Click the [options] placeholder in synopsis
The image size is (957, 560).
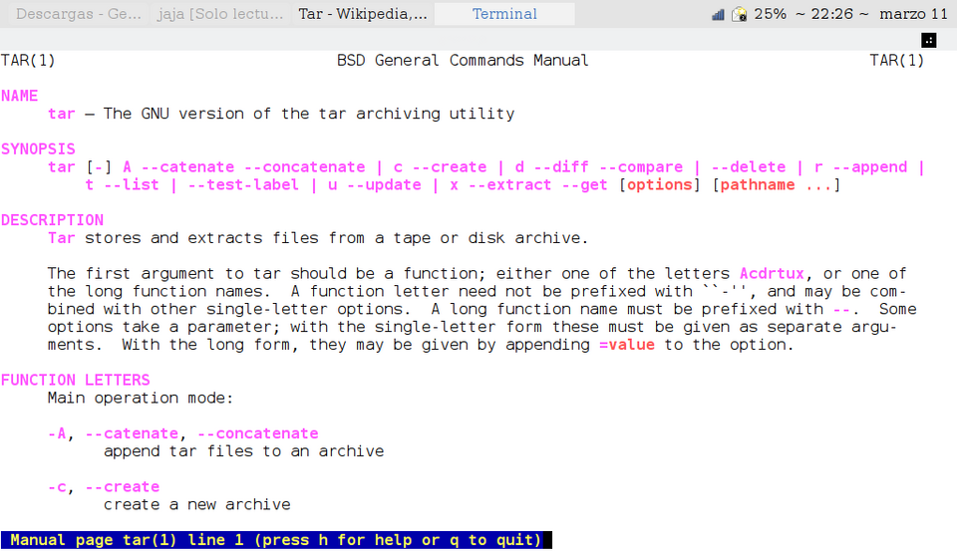[660, 184]
